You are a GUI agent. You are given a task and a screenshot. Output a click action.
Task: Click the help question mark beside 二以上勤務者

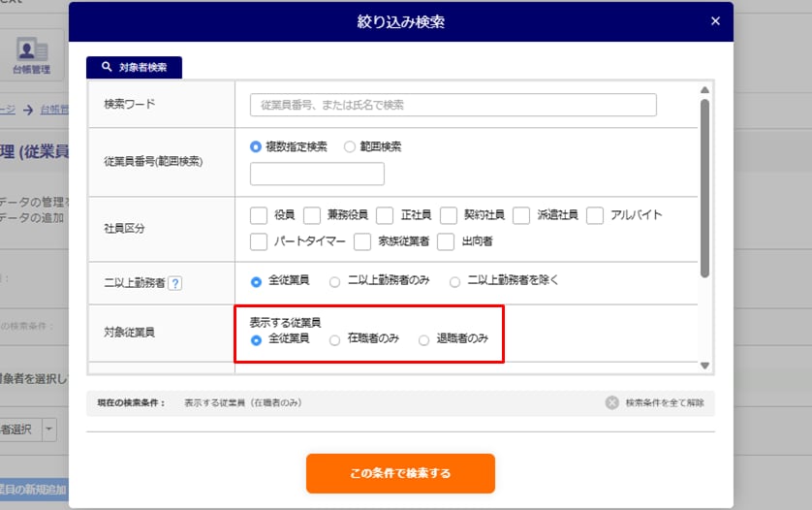point(175,283)
